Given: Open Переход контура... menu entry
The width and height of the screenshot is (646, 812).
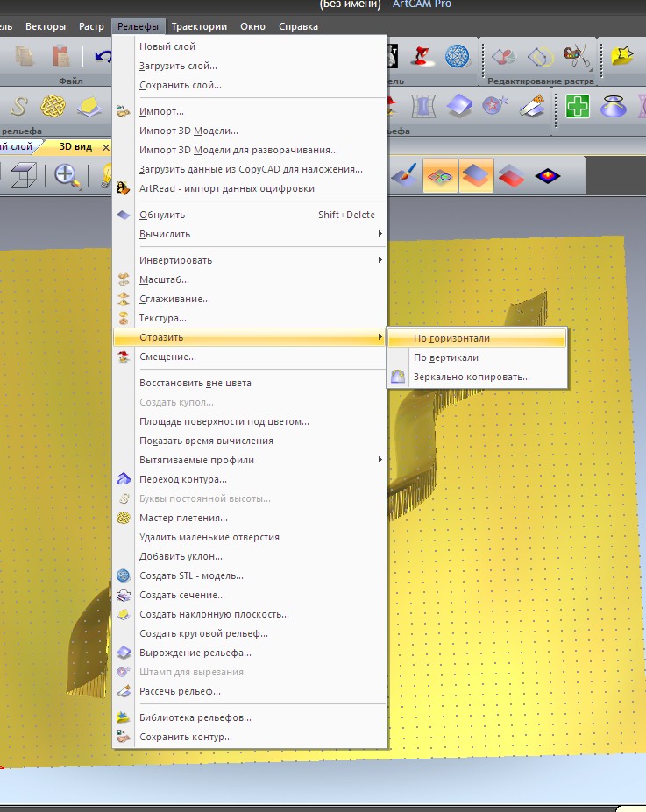Looking at the screenshot, I should pos(250,479).
